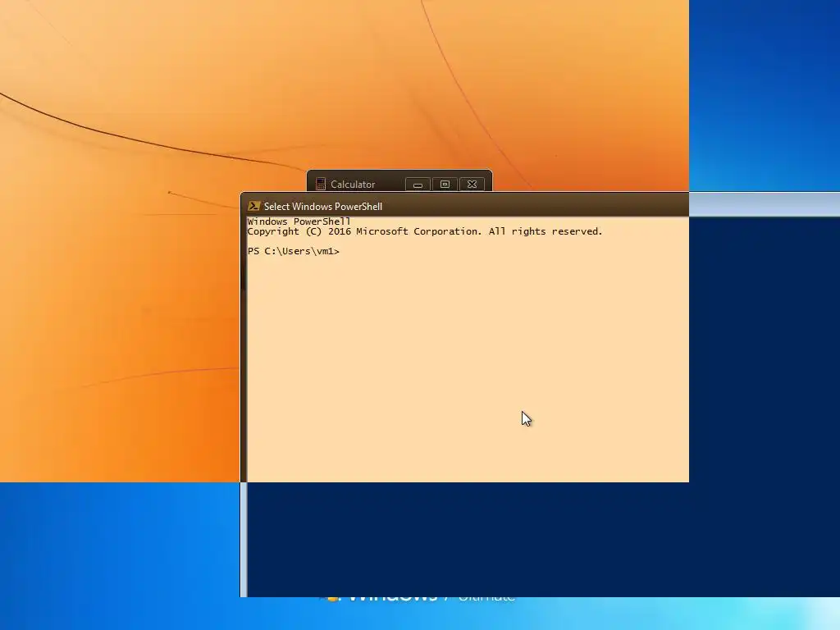Image resolution: width=840 pixels, height=630 pixels.
Task: Click the Calculator icon in its title bar
Action: coord(321,184)
